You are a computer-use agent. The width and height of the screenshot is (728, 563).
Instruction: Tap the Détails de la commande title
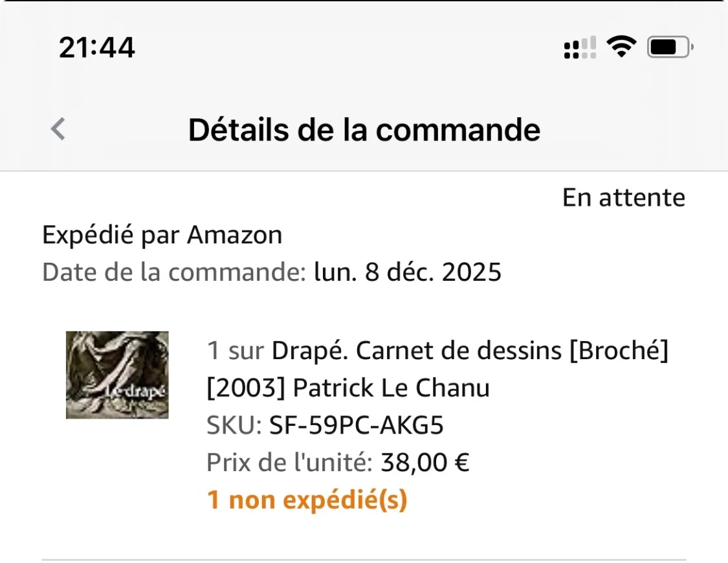coord(364,129)
